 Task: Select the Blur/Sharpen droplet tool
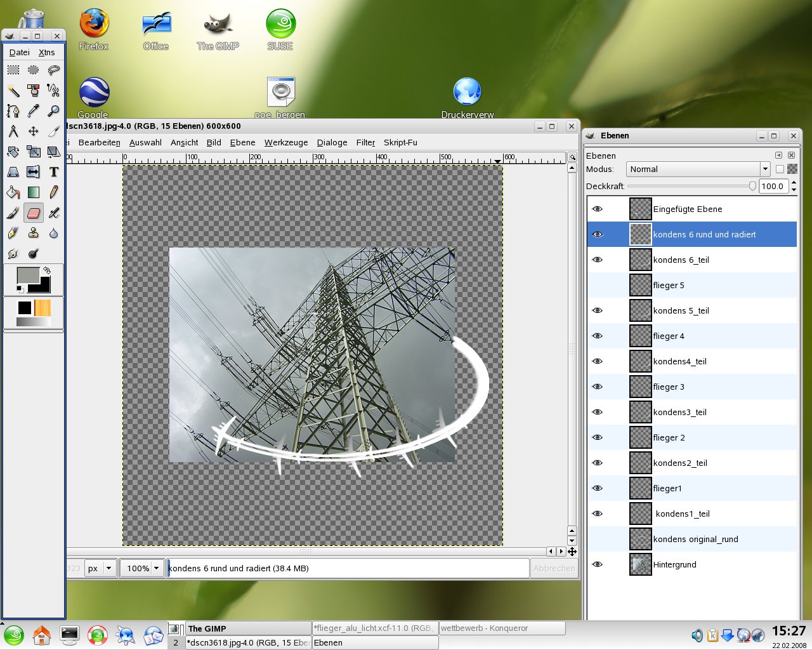pyautogui.click(x=54, y=233)
